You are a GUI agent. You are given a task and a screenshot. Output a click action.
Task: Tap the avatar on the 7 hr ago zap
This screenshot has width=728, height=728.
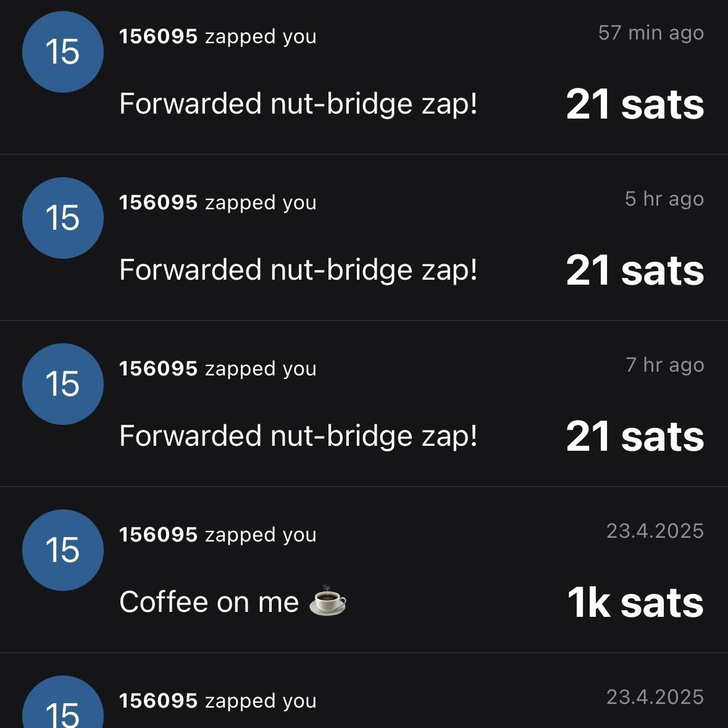(x=63, y=384)
